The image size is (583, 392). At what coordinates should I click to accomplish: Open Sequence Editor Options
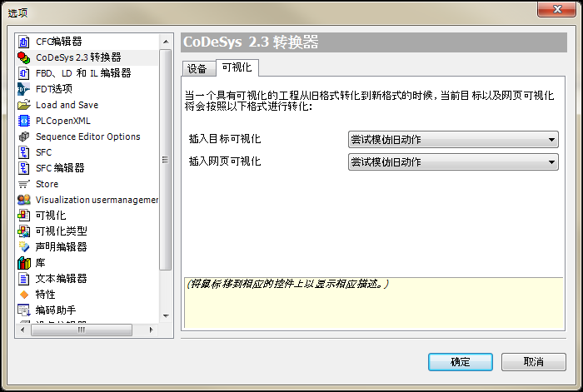87,136
